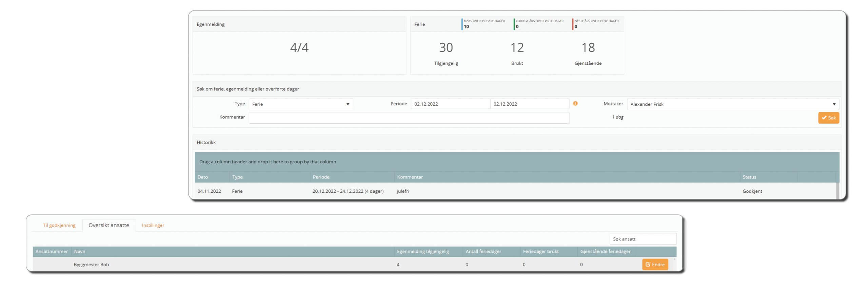Click the history table vertical scrollbar
This screenshot has width=868, height=289.
tap(837, 191)
